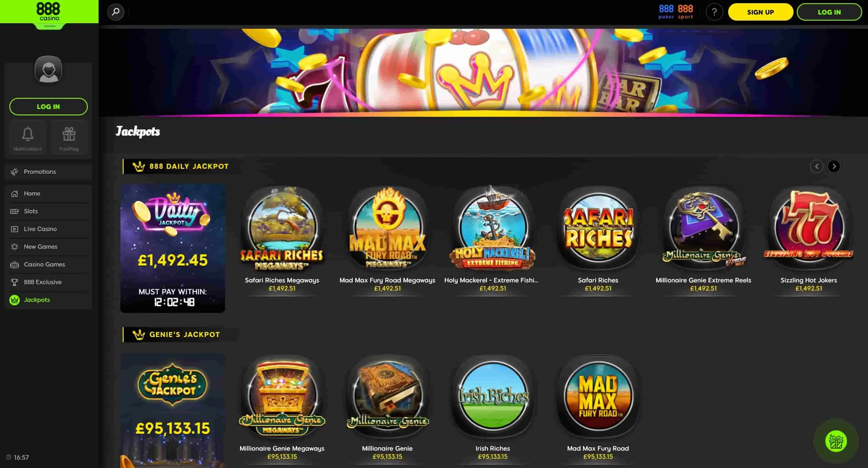Click the 888 casino logo
This screenshot has height=468, width=868.
[x=49, y=11]
